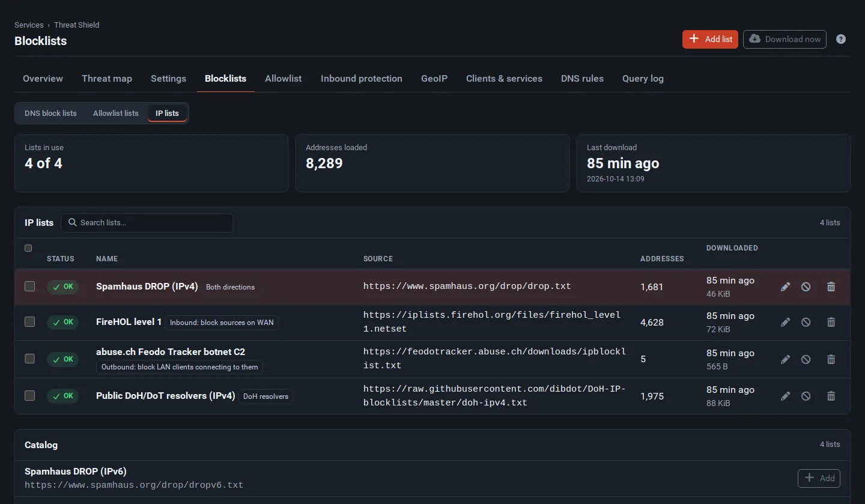Open the help question mark icon

(841, 39)
